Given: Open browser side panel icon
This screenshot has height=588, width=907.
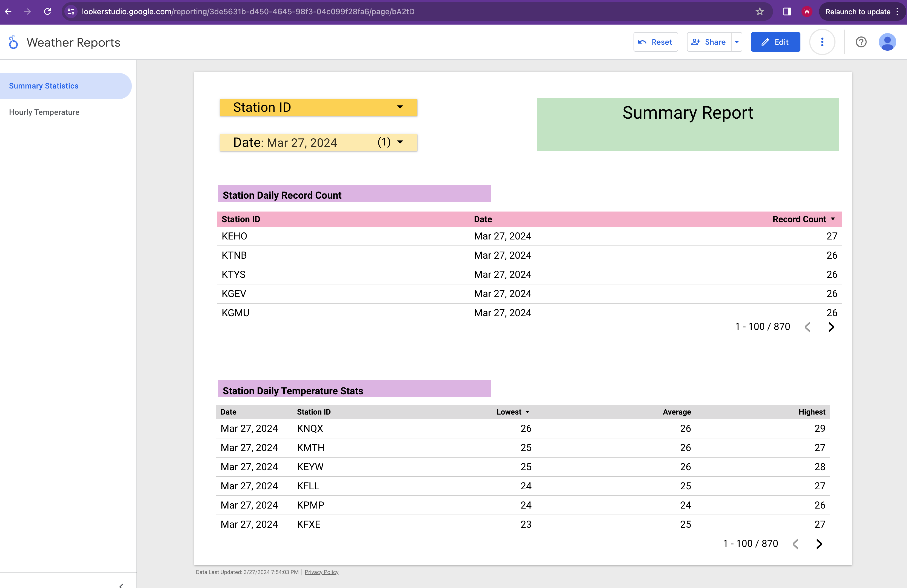Looking at the screenshot, I should (x=787, y=12).
